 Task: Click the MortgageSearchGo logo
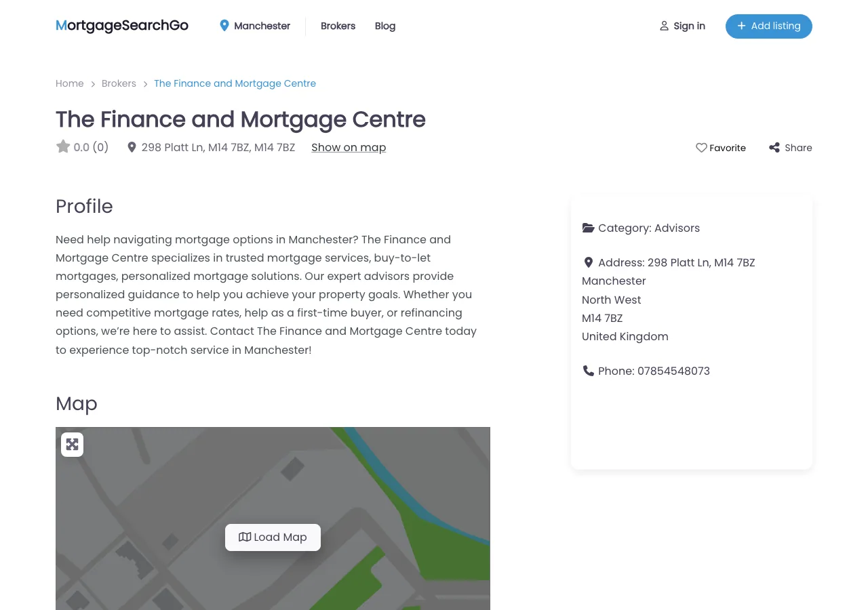tap(122, 26)
